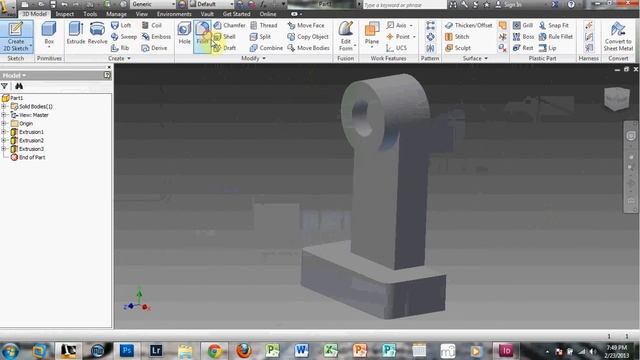Screen dimensions: 640x360
Task: Use the Split tool
Action: tap(260, 37)
